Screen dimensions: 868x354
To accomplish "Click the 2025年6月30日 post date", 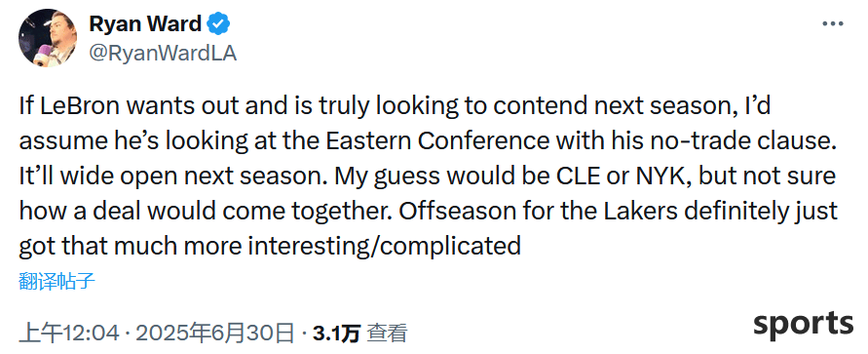I will pyautogui.click(x=215, y=333).
